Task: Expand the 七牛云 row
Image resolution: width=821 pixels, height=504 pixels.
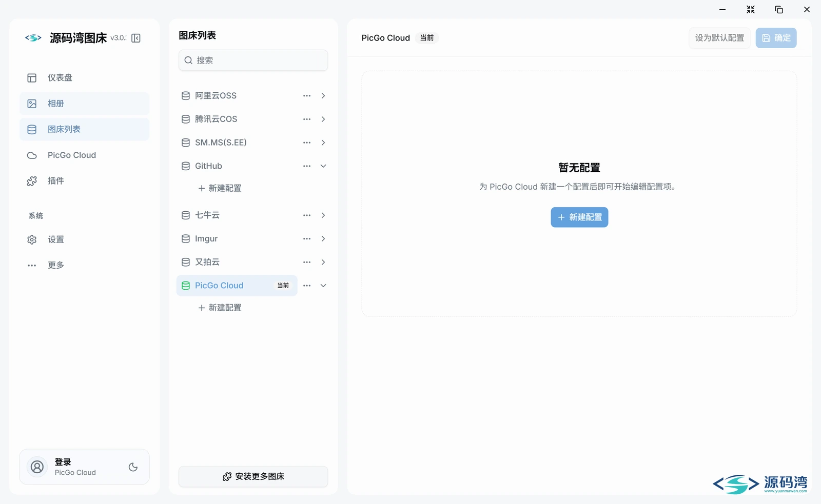Action: [x=323, y=215]
